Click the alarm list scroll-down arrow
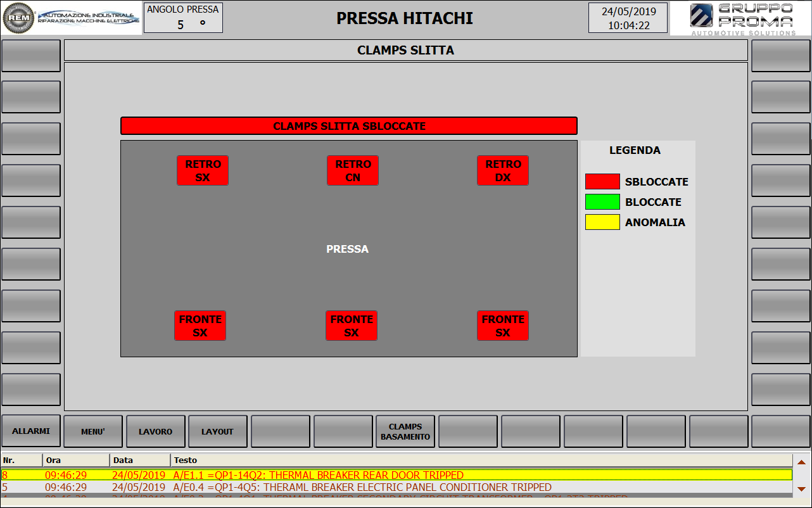This screenshot has width=812, height=508. (801, 489)
